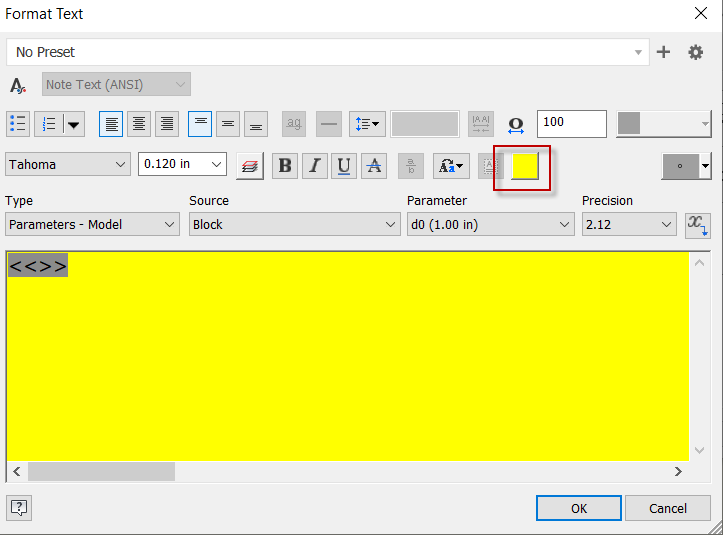
Task: Open numbered list style arrow
Action: click(x=74, y=124)
